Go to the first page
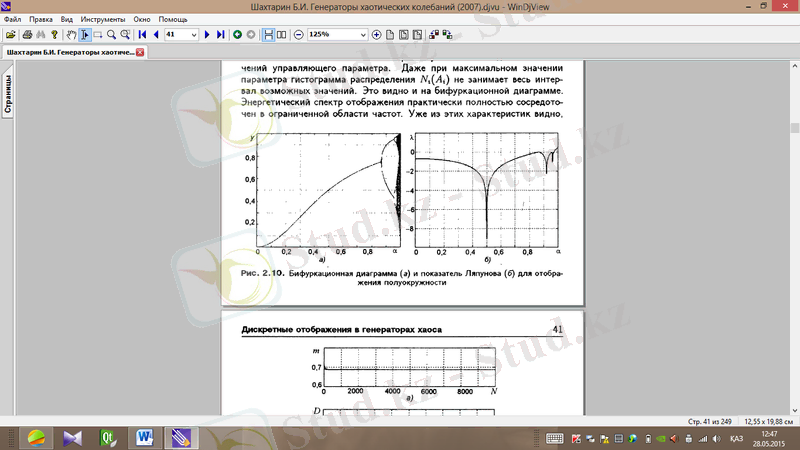Screen dimensions: 800x450 (142, 35)
